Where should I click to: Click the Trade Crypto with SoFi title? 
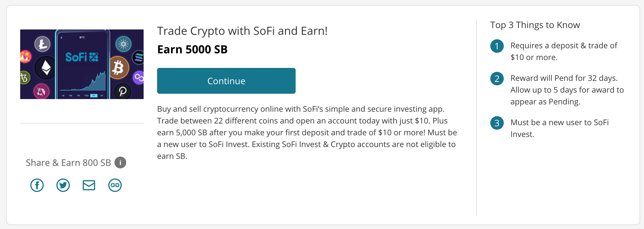(x=242, y=31)
